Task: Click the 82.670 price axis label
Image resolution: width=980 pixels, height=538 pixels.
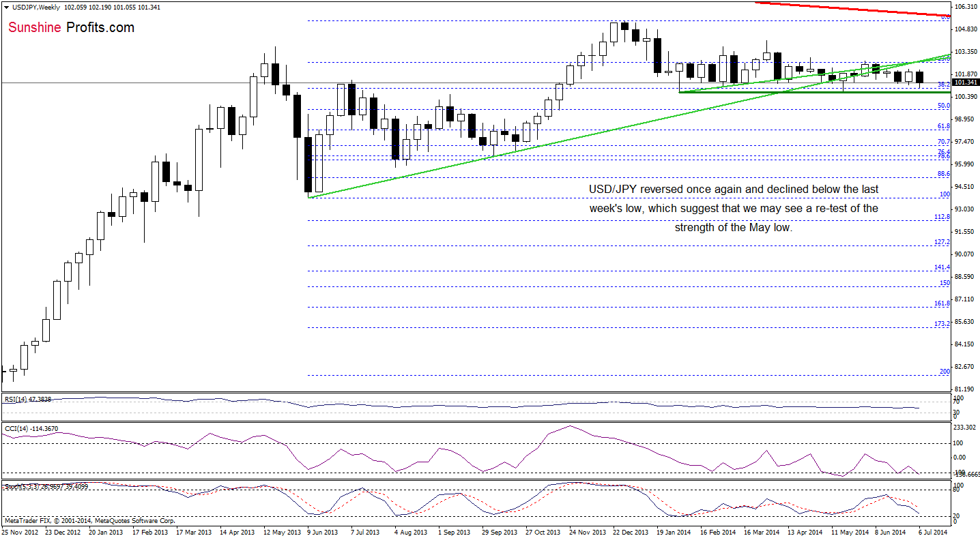Action: point(966,367)
